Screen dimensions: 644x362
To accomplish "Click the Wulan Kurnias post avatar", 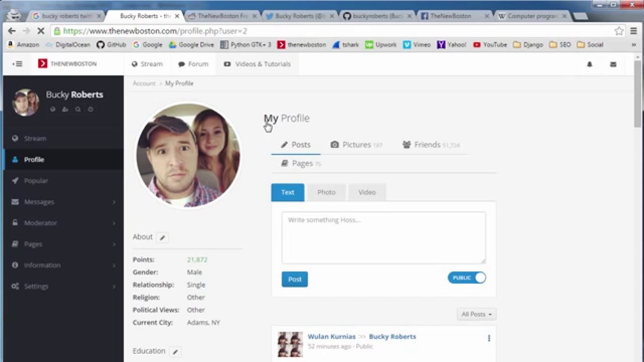I will point(290,344).
